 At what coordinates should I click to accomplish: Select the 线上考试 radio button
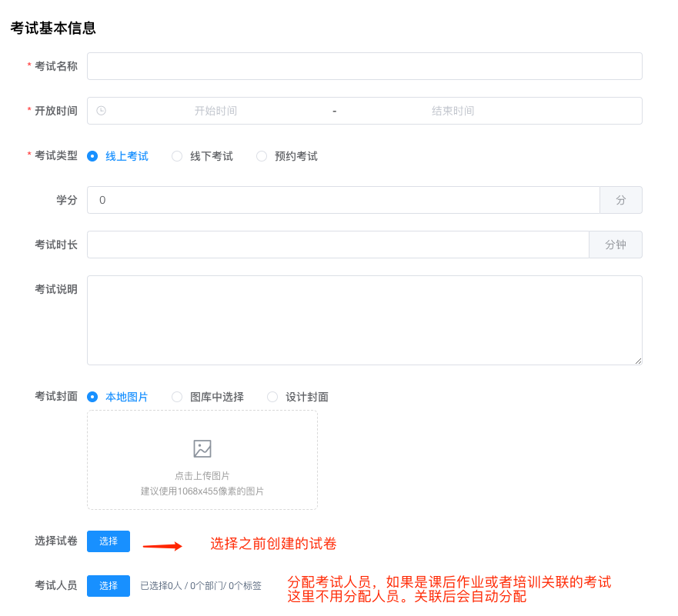click(x=92, y=156)
